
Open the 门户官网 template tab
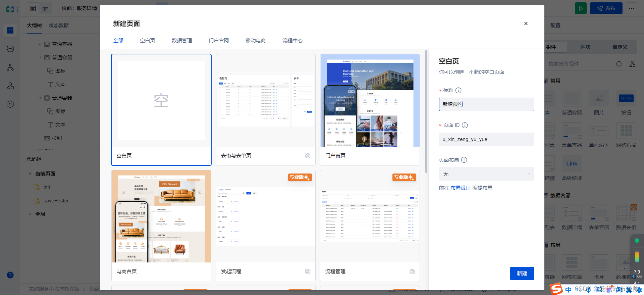pyautogui.click(x=219, y=41)
